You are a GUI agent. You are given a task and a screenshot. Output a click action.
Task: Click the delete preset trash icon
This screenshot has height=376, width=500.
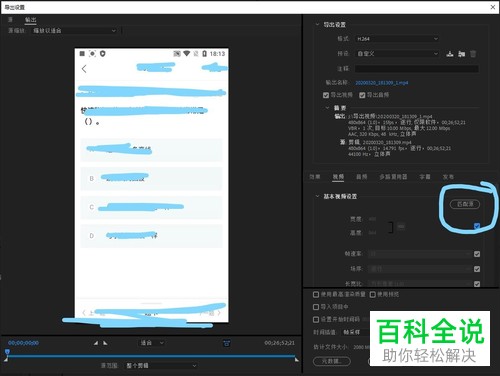(473, 54)
